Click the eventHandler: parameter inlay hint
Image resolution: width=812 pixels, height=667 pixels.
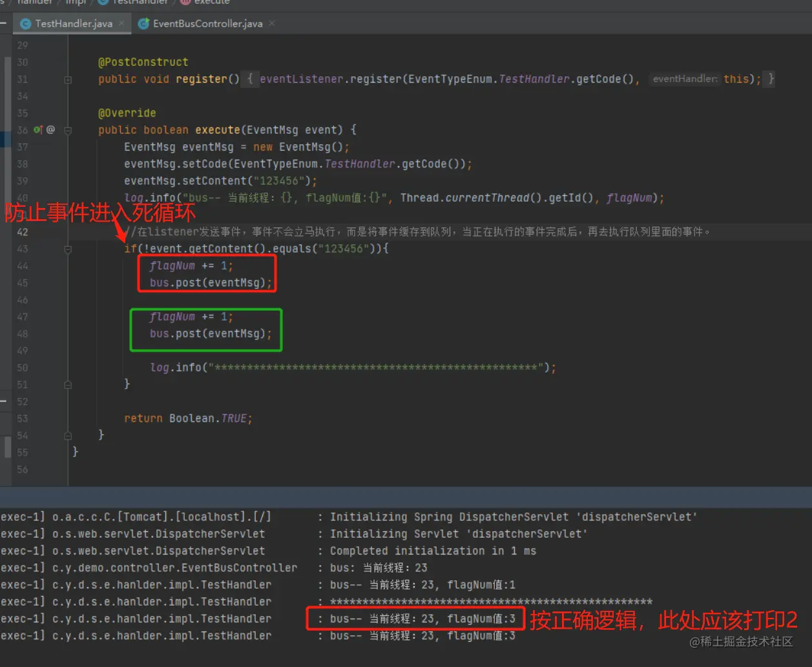pos(685,79)
